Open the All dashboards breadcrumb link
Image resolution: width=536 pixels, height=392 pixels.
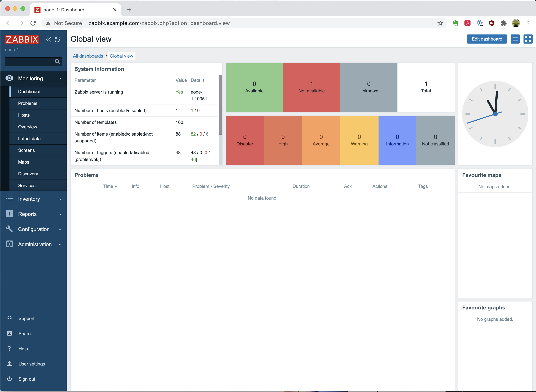(88, 56)
